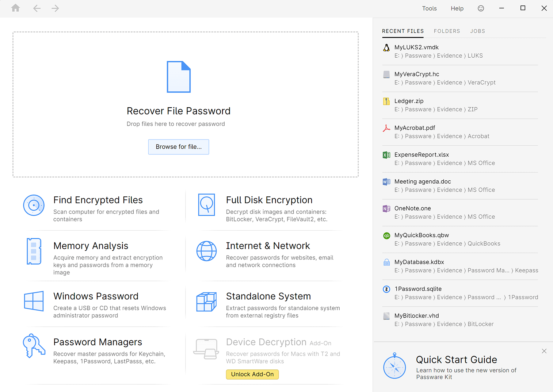553x392 pixels.
Task: Open the feedback smiley icon
Action: (x=481, y=8)
